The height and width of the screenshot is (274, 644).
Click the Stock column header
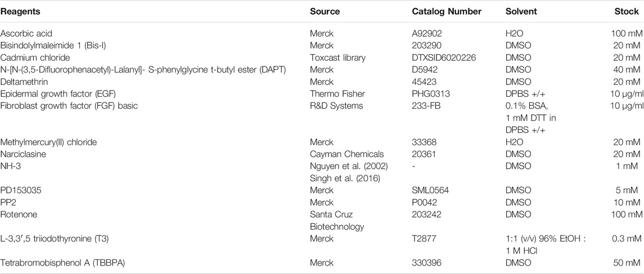pos(627,11)
